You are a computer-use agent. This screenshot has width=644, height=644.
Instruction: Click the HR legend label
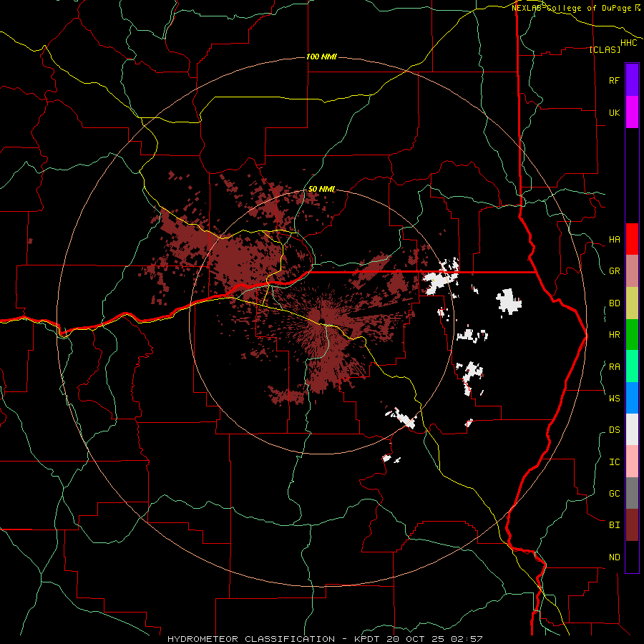tap(614, 335)
